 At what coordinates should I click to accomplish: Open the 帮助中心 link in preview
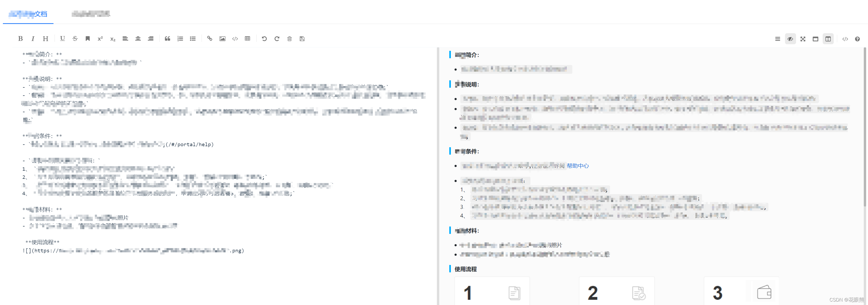(x=578, y=166)
